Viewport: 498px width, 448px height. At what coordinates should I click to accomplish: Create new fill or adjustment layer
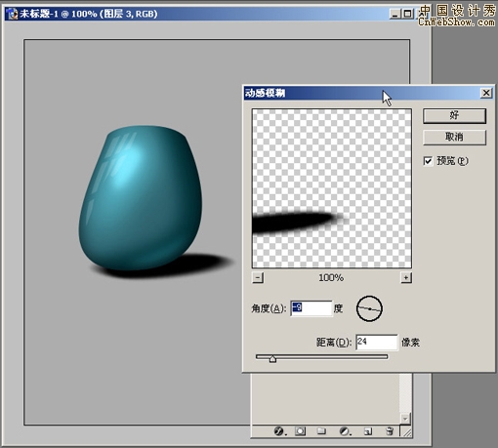pyautogui.click(x=345, y=431)
